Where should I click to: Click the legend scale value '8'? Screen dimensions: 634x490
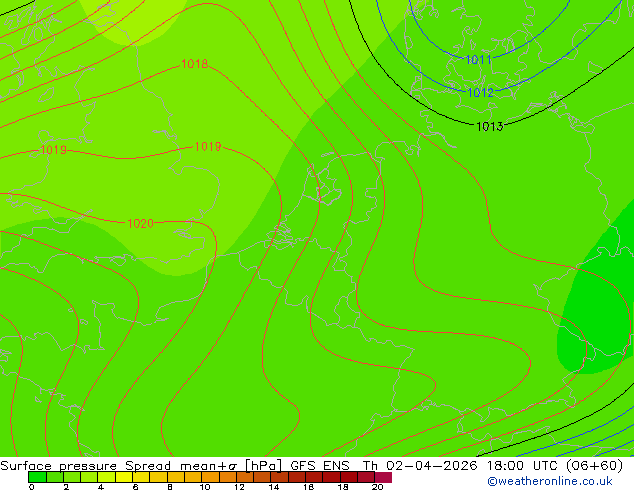pos(170,487)
